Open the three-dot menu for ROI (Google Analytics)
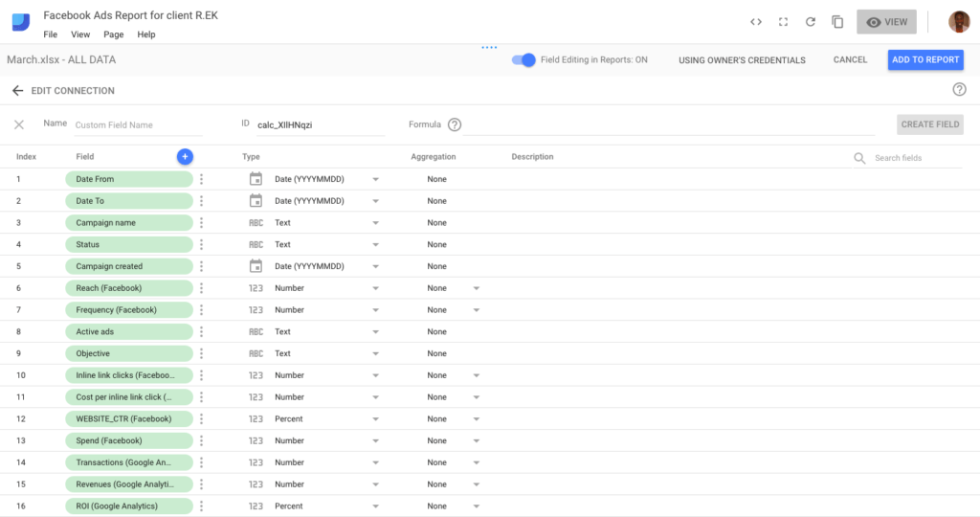This screenshot has height=517, width=980. coord(201,506)
